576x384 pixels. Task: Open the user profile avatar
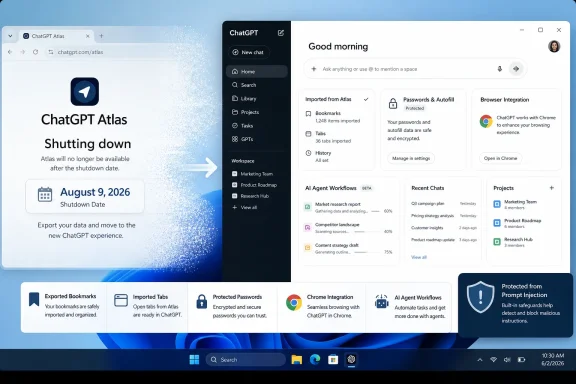point(554,46)
